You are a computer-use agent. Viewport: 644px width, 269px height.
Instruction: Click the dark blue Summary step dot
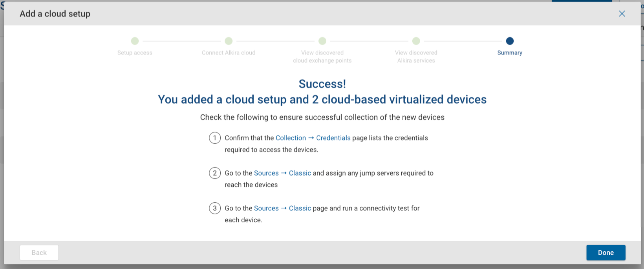tap(510, 41)
